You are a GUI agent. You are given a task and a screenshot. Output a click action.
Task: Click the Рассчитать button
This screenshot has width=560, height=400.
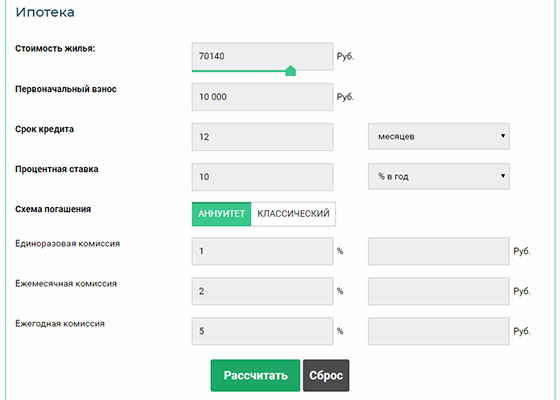point(255,375)
